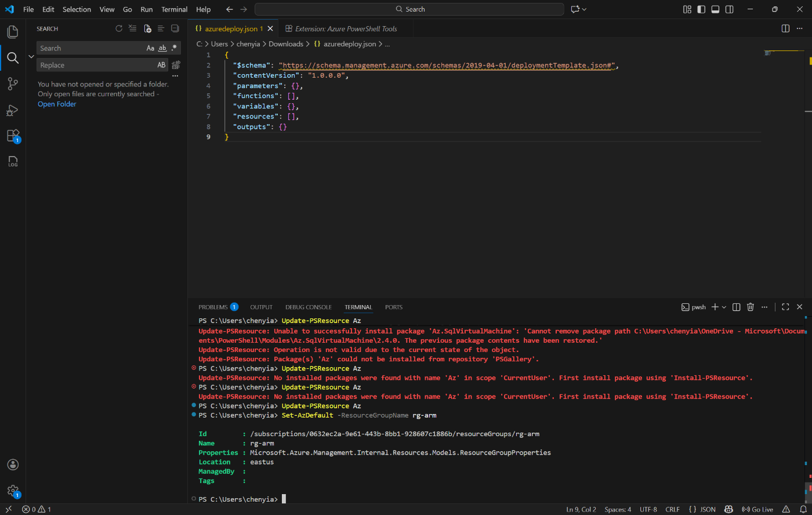Refresh the search results

(x=119, y=28)
